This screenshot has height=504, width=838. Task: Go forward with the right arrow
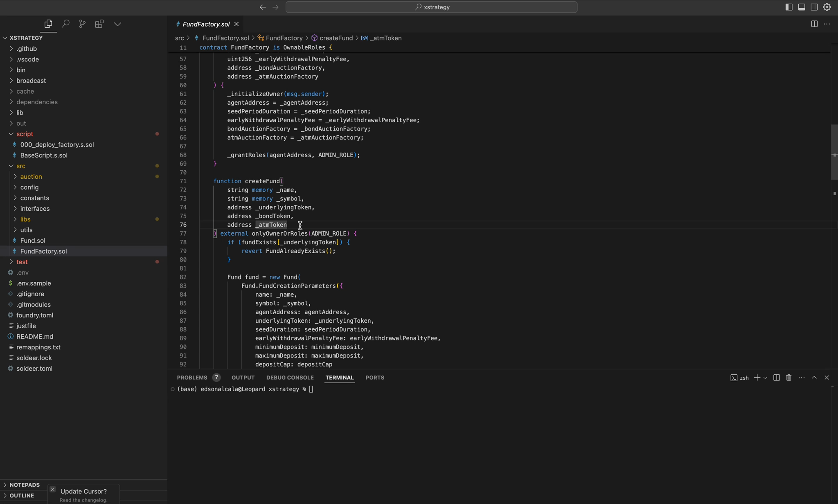tap(275, 7)
